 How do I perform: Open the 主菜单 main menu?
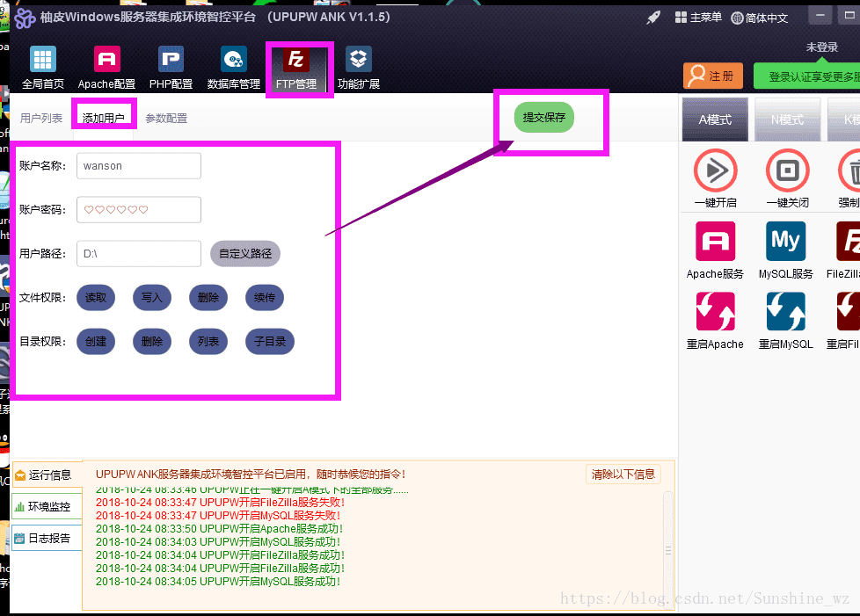coord(698,18)
